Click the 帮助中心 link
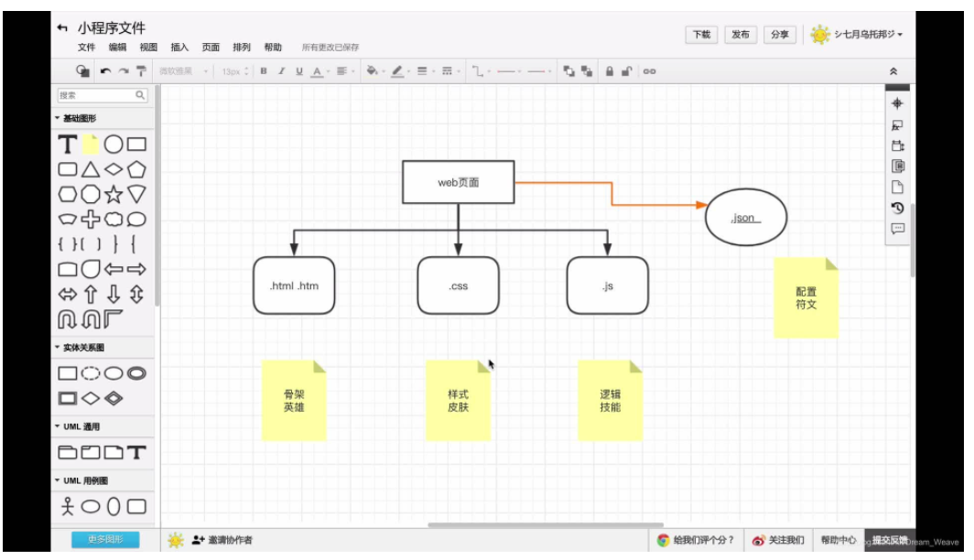 point(838,540)
